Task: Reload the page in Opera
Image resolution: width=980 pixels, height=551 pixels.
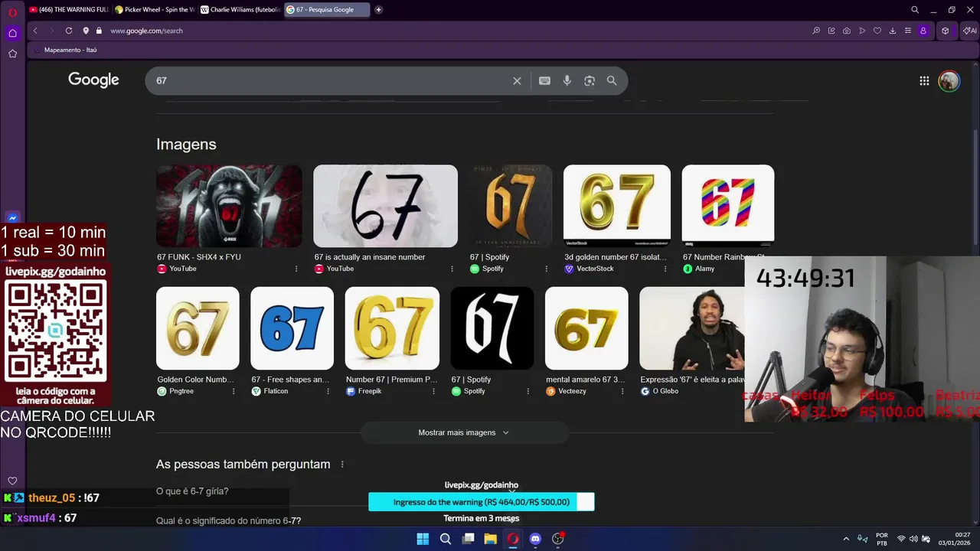Action: (69, 31)
